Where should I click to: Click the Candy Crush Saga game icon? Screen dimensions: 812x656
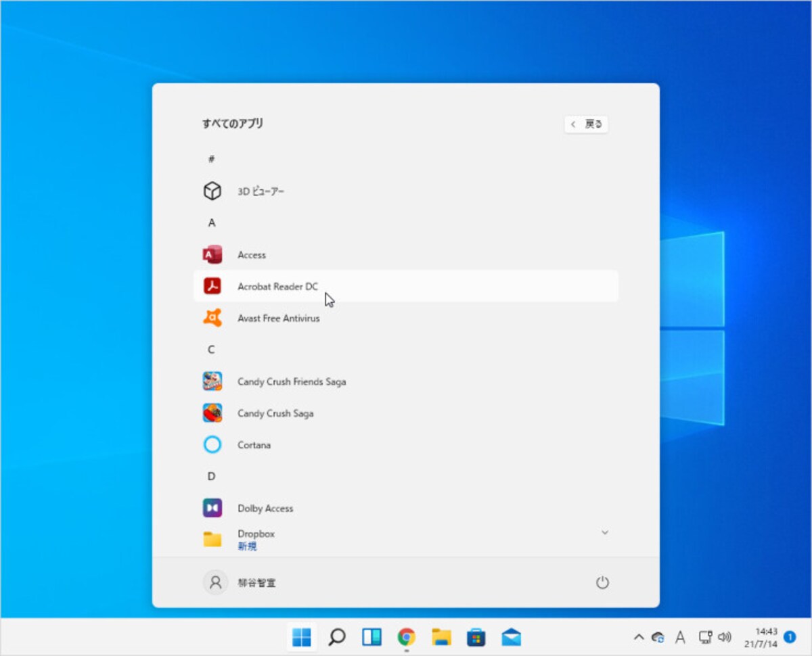[x=212, y=413]
